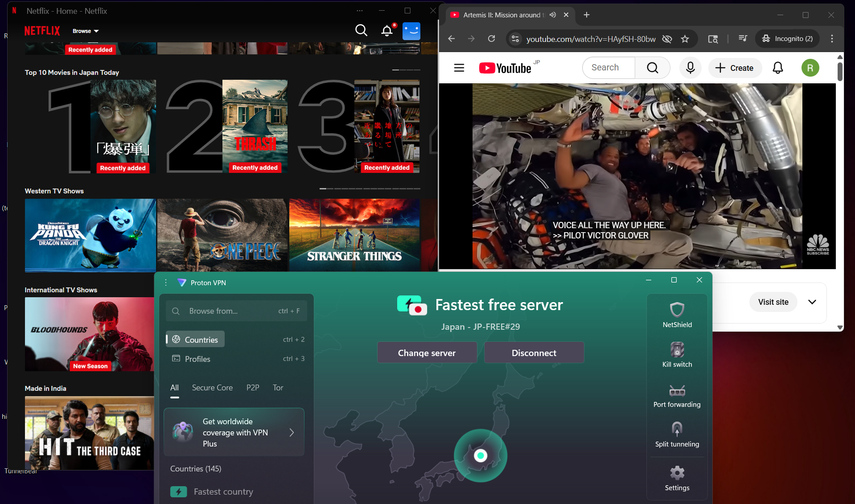
Task: Open Thrash movie thumbnail
Action: tap(255, 126)
